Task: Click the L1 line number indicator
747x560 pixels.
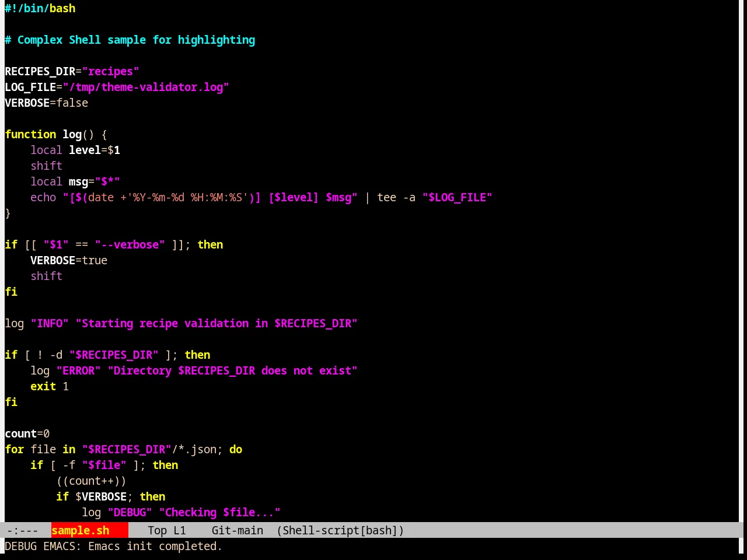Action: click(180, 530)
